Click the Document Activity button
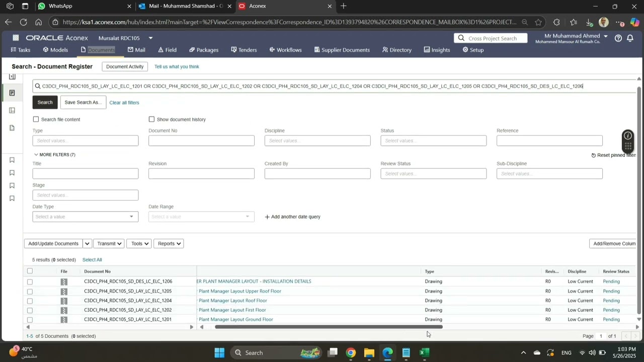Screen dimensions: 644x362 125,67
